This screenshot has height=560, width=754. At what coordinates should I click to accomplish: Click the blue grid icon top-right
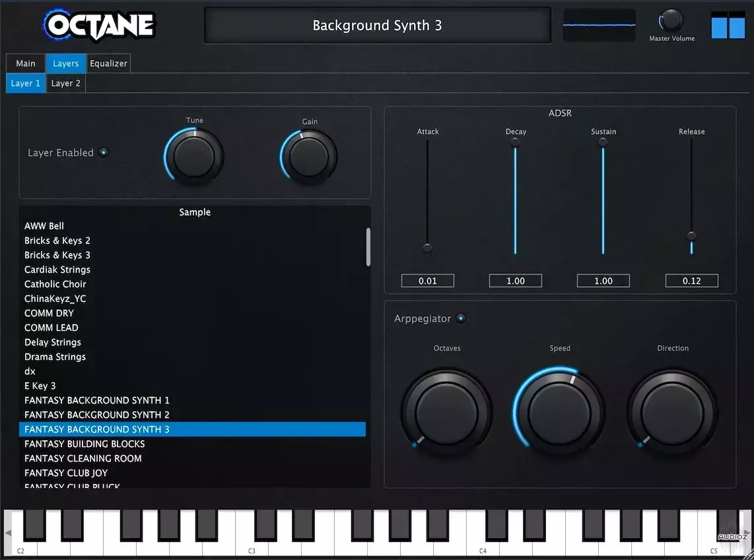click(x=728, y=22)
